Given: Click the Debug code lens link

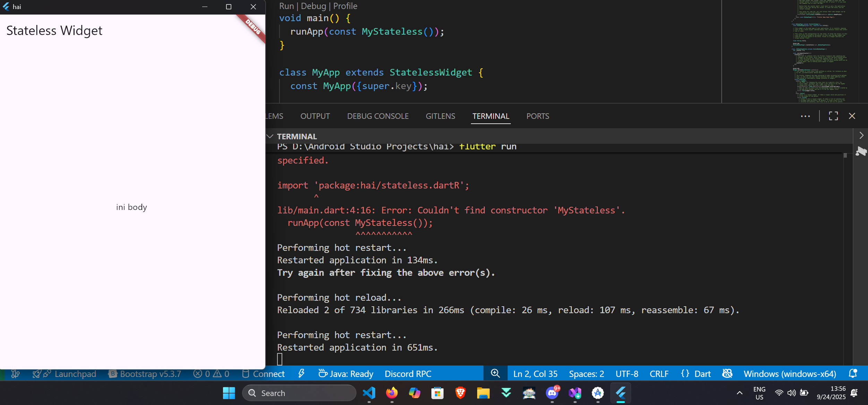Looking at the screenshot, I should click(313, 6).
